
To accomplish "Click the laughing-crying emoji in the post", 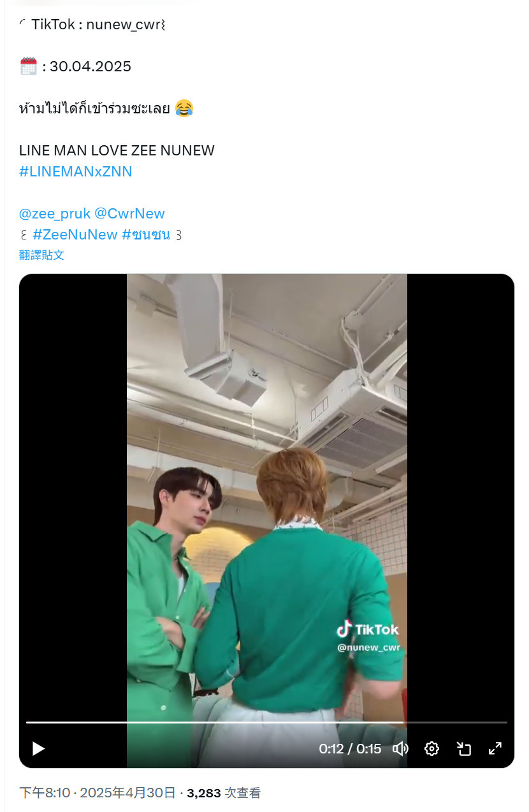I will [184, 108].
